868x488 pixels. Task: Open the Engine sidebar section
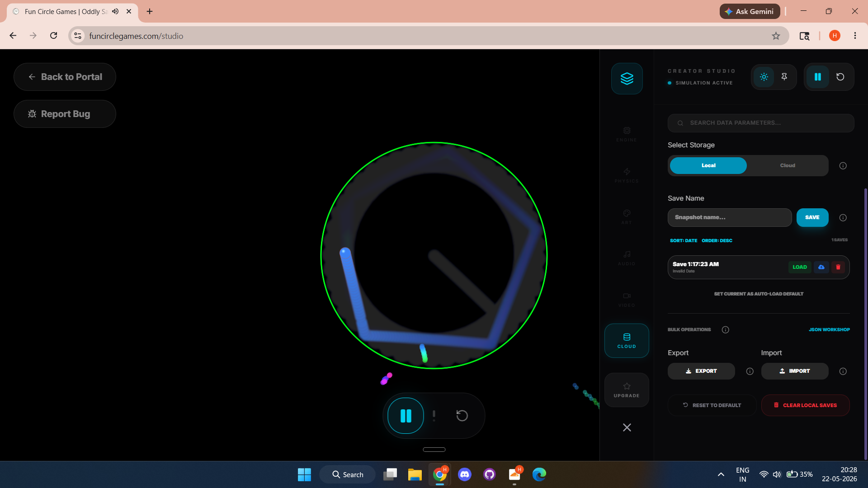coord(627,135)
